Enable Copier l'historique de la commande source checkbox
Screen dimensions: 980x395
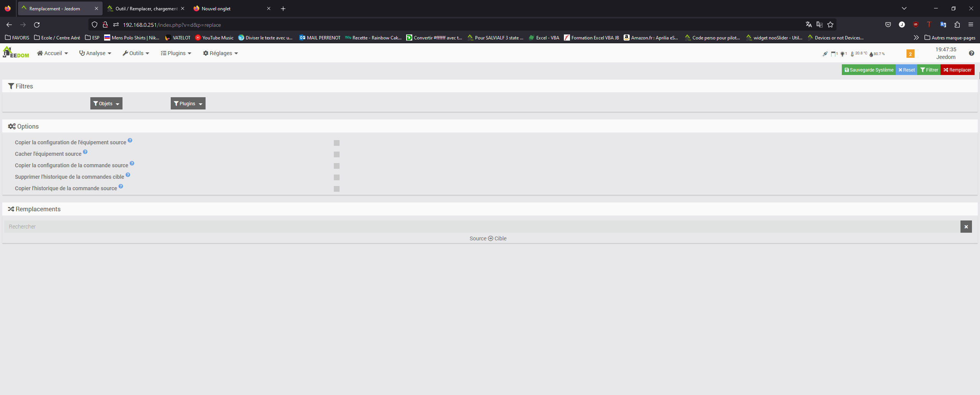(x=336, y=189)
